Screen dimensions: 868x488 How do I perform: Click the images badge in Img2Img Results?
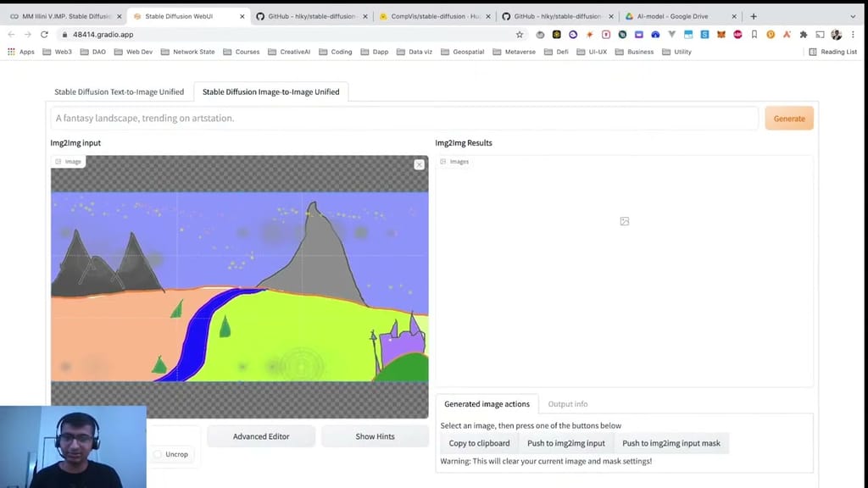point(455,161)
